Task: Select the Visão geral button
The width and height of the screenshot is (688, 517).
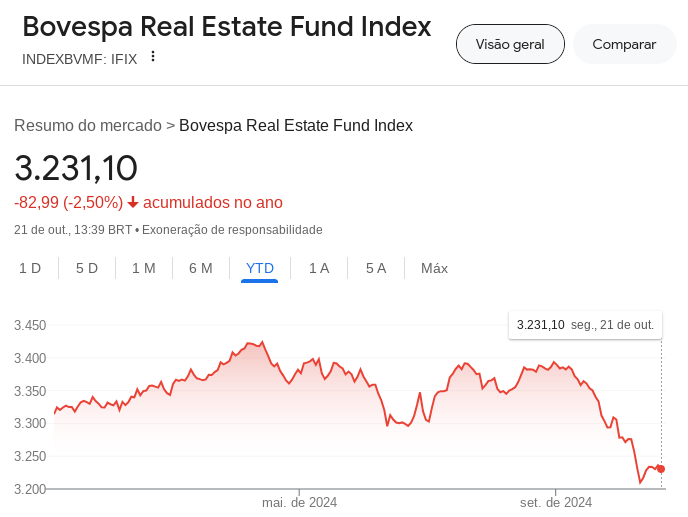Action: tap(510, 44)
